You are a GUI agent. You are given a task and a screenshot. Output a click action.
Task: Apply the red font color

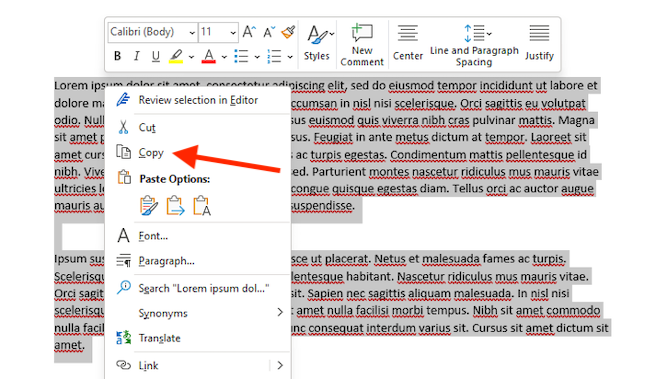click(209, 56)
